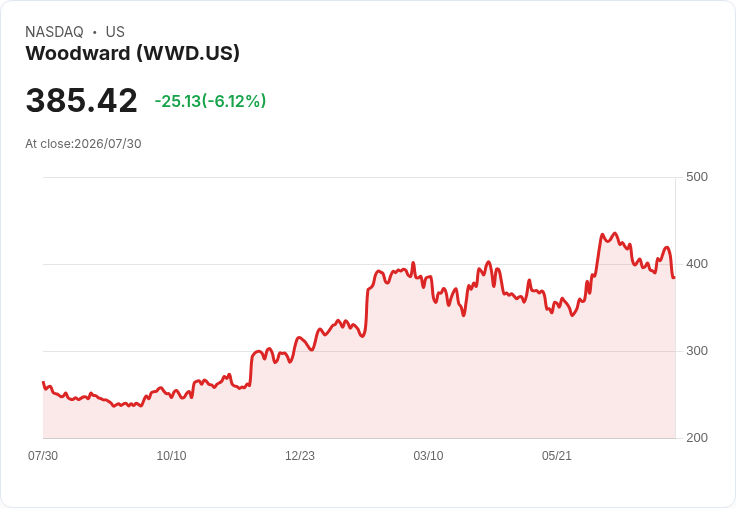Click the 10/10 date on x-axis
The image size is (736, 508).
pos(171,456)
